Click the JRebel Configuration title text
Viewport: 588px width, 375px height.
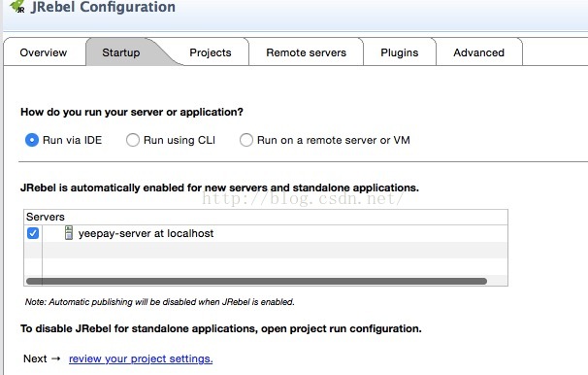point(103,7)
